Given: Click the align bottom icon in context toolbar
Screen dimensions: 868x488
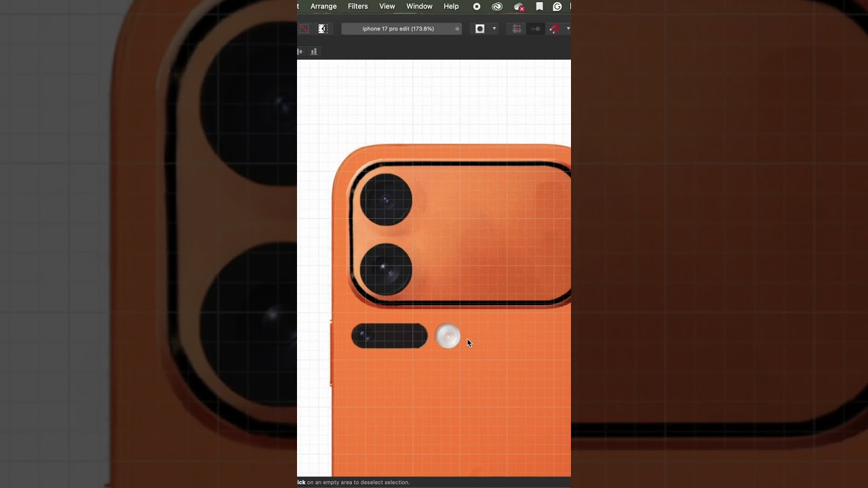Looking at the screenshot, I should [314, 52].
